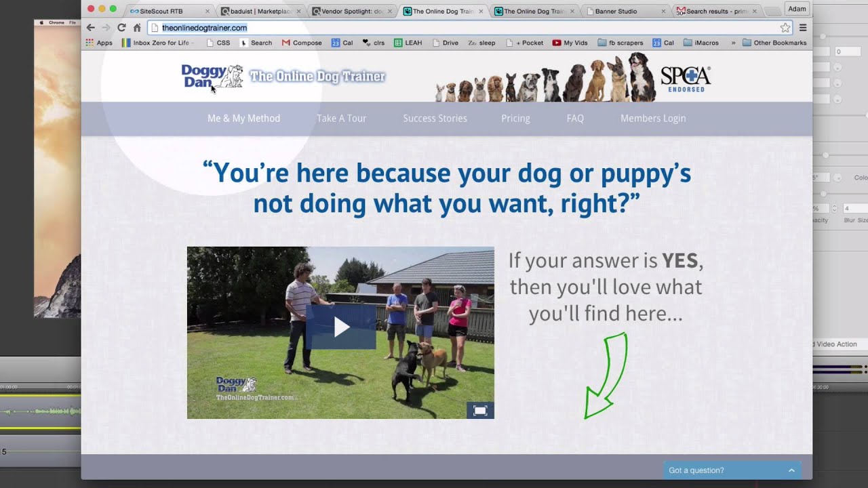Open the Members Login page
The width and height of the screenshot is (868, 488).
tap(653, 119)
